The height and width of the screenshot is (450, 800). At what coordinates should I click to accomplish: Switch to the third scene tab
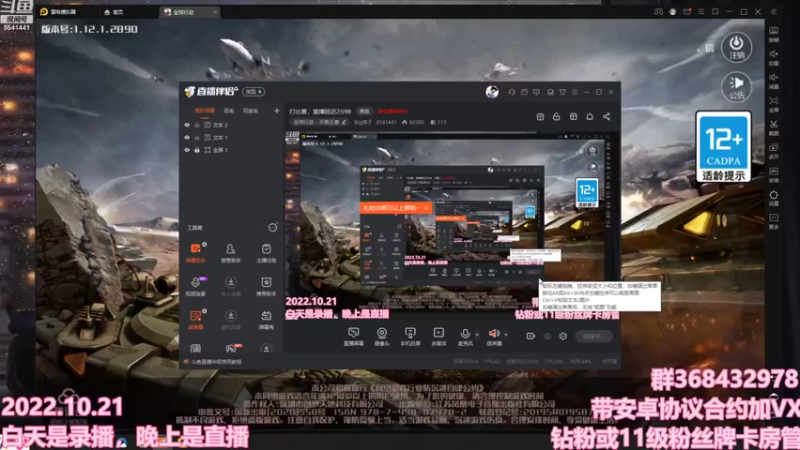[x=251, y=111]
